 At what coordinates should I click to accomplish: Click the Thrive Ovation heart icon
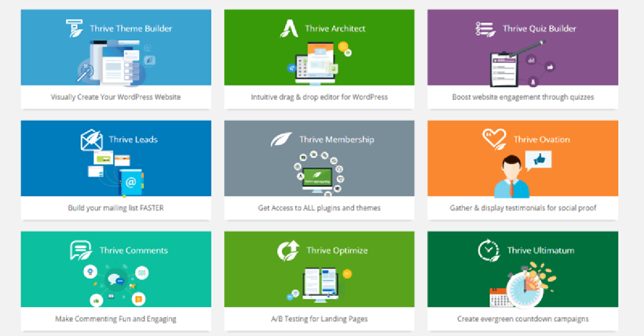point(494,139)
